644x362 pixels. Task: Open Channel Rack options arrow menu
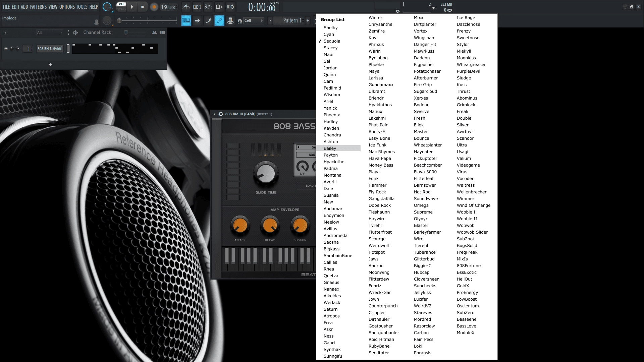[x=5, y=33]
